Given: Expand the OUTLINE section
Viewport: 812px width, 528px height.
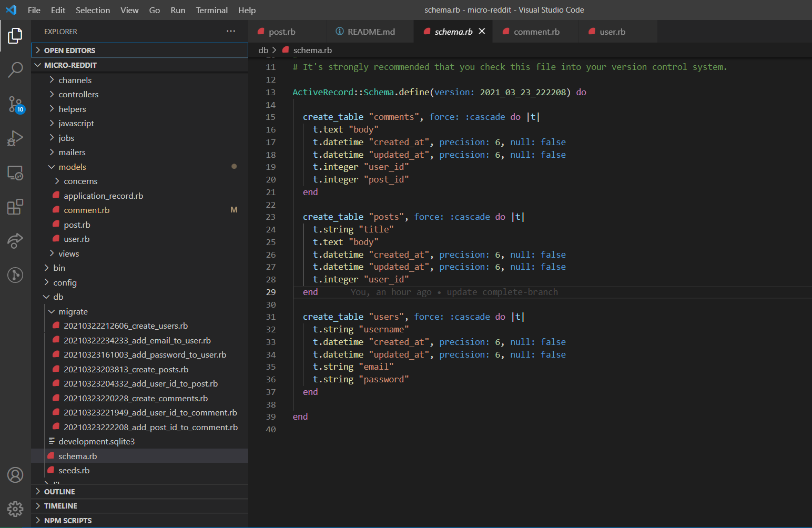Looking at the screenshot, I should click(x=139, y=491).
